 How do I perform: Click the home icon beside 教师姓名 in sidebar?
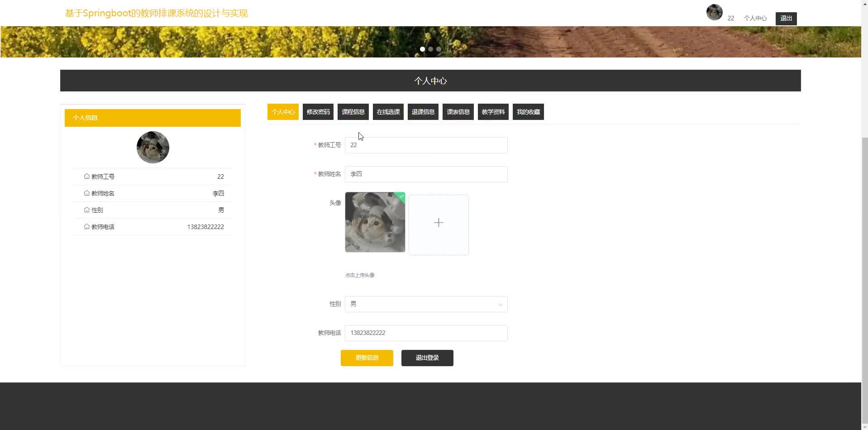tap(86, 193)
